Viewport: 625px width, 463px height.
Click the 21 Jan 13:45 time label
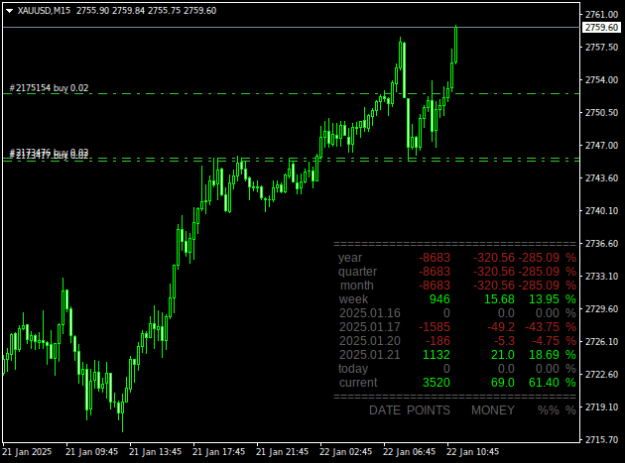coord(155,452)
